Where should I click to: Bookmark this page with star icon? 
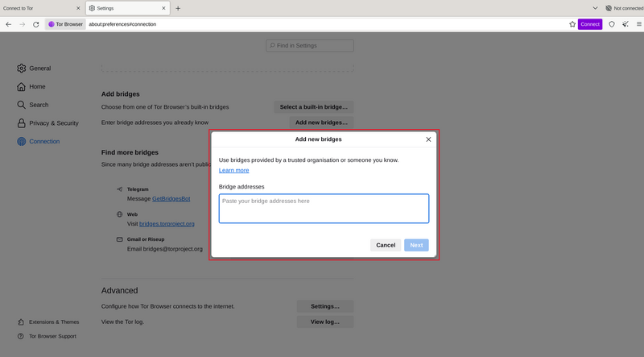pyautogui.click(x=572, y=24)
